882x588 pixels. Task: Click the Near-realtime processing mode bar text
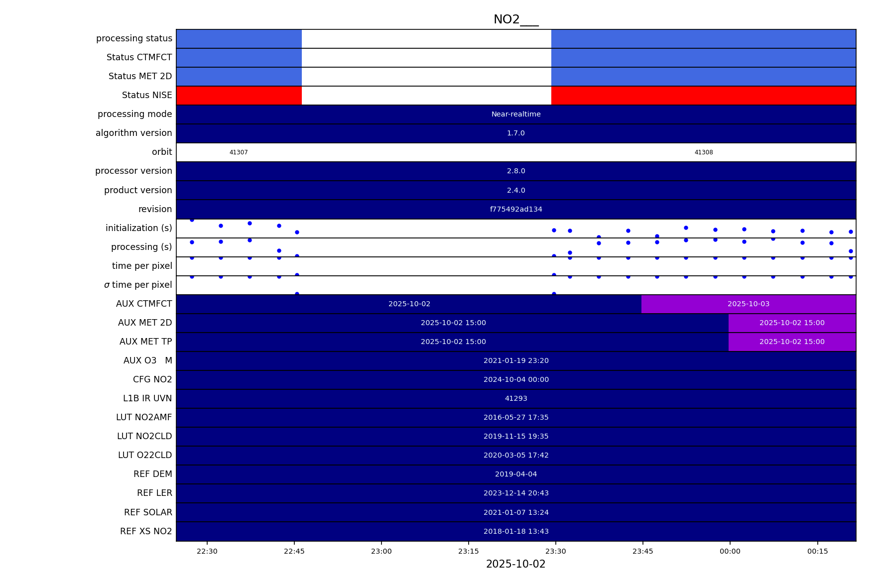(x=515, y=115)
